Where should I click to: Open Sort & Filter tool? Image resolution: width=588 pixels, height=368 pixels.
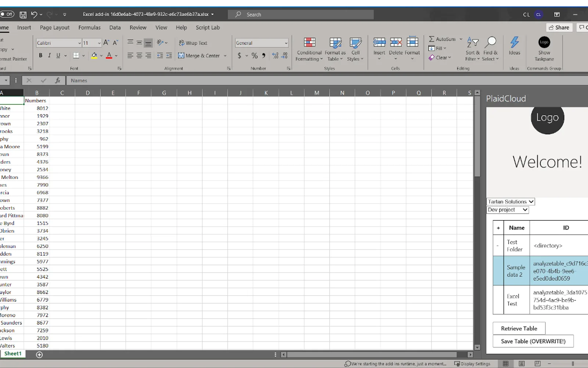click(x=473, y=49)
